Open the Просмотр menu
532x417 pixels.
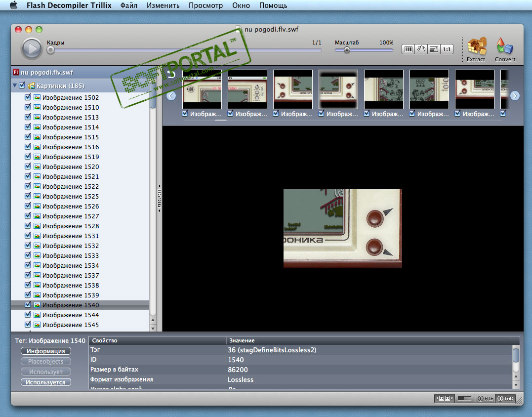click(x=205, y=5)
